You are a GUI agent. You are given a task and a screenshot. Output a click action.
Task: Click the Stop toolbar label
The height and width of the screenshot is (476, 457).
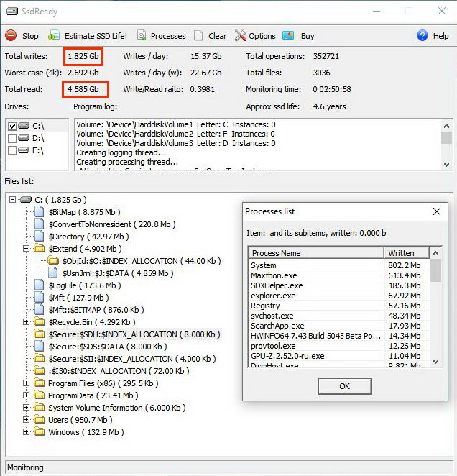(30, 36)
